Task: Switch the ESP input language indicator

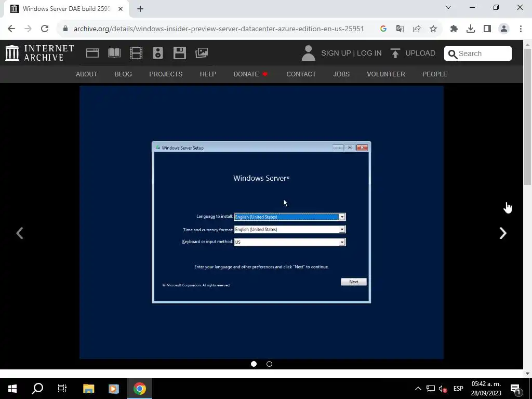Action: [458, 389]
